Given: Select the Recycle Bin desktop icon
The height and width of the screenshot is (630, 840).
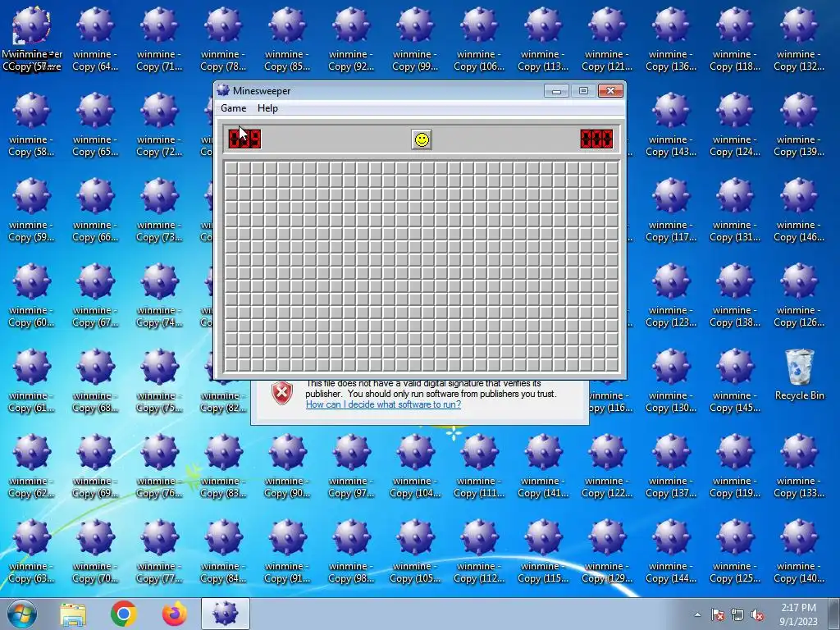Looking at the screenshot, I should [799, 374].
